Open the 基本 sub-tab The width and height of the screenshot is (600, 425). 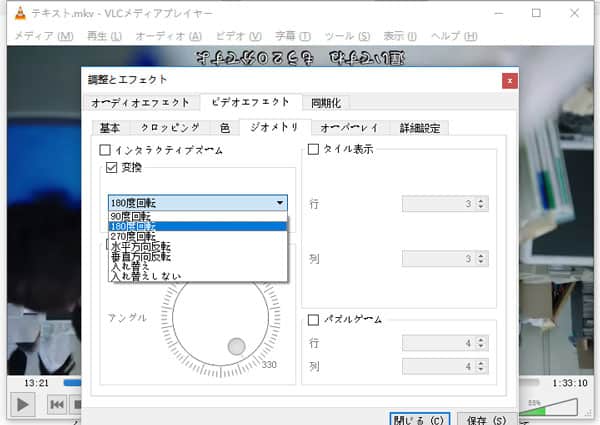tap(110, 128)
